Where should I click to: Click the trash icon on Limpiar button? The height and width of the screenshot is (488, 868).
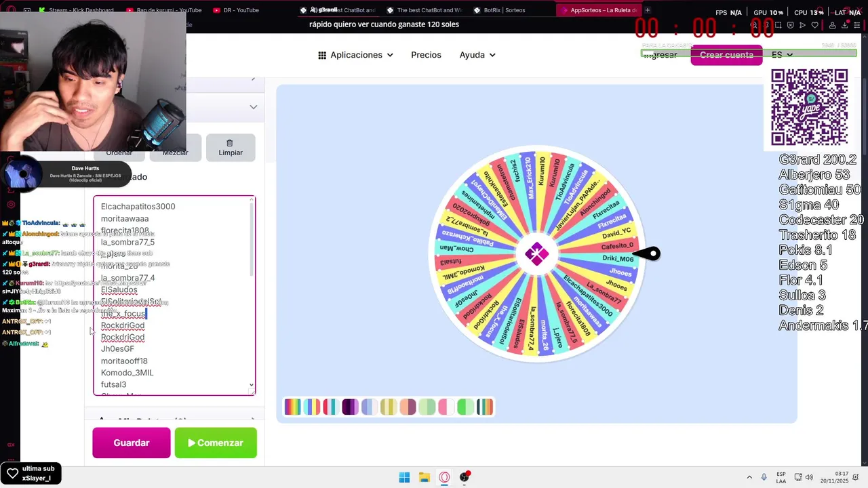click(x=230, y=143)
